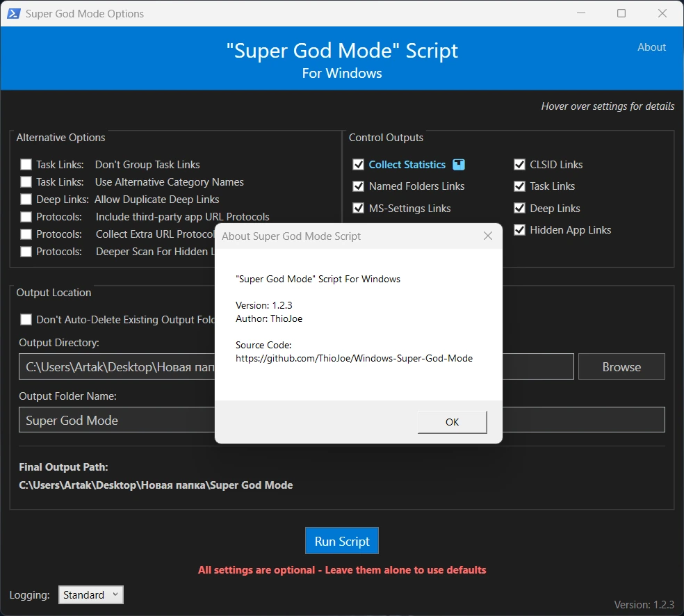Image resolution: width=684 pixels, height=616 pixels.
Task: Uncheck Hidden App Links checkbox
Action: [519, 230]
